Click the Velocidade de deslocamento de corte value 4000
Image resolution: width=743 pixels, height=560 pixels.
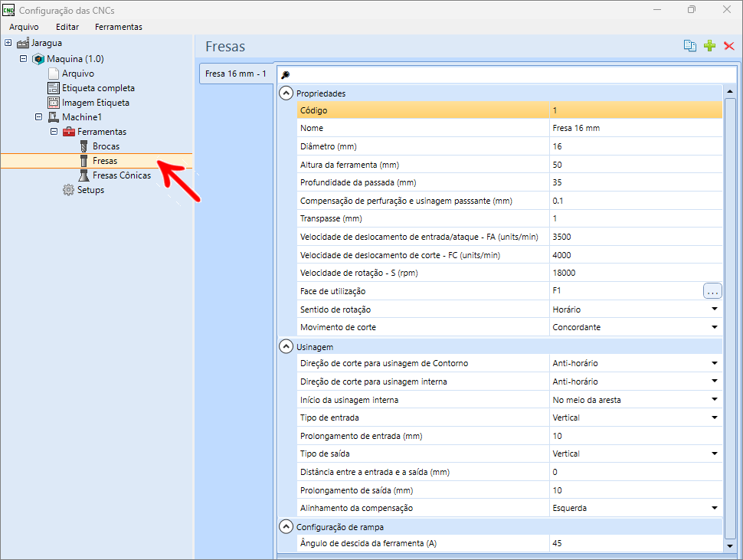click(636, 255)
